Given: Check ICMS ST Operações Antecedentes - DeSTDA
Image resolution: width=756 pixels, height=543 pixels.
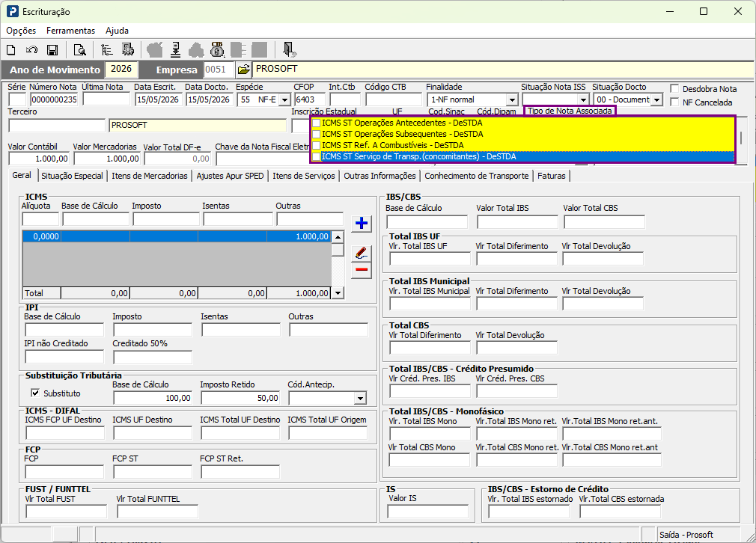Looking at the screenshot, I should [317, 123].
